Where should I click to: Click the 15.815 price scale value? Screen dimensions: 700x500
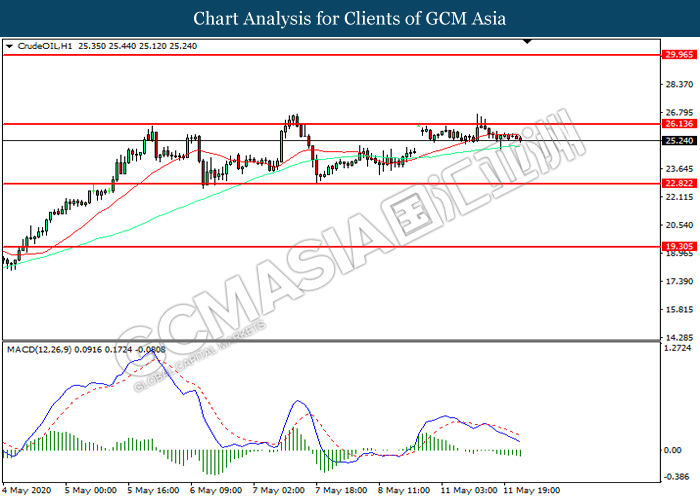[679, 309]
